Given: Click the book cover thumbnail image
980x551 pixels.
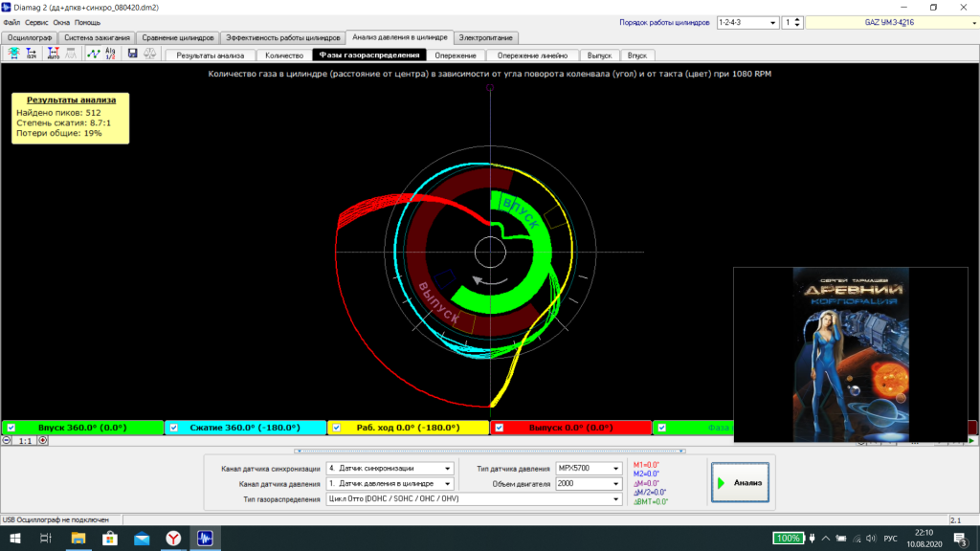Looking at the screenshot, I should 851,354.
